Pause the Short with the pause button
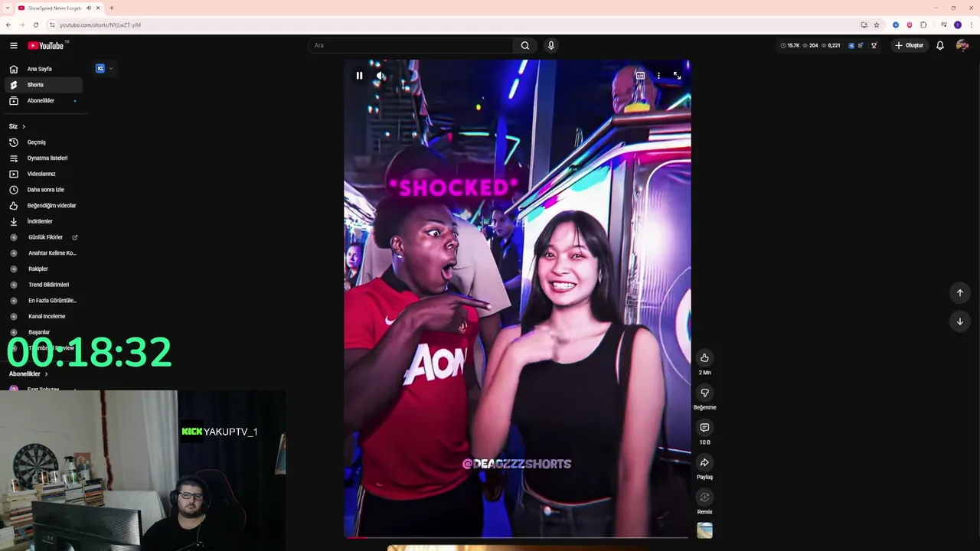Screen dimensions: 980x551 pyautogui.click(x=359, y=76)
